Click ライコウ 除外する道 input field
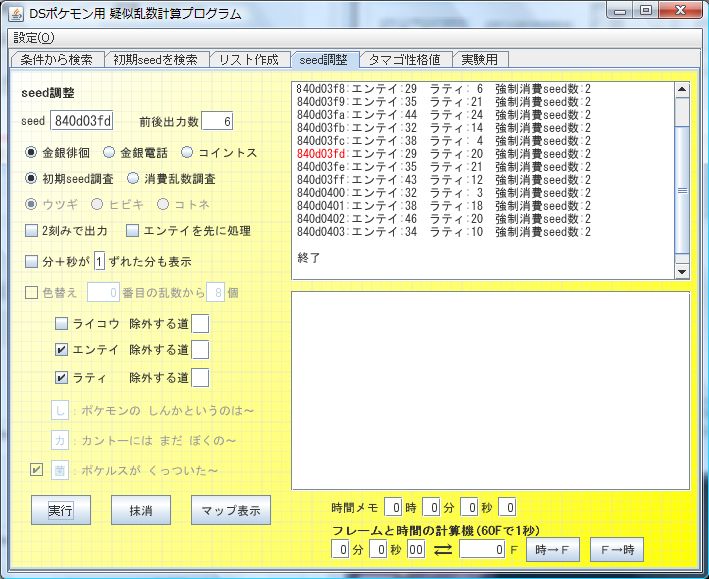 click(200, 323)
